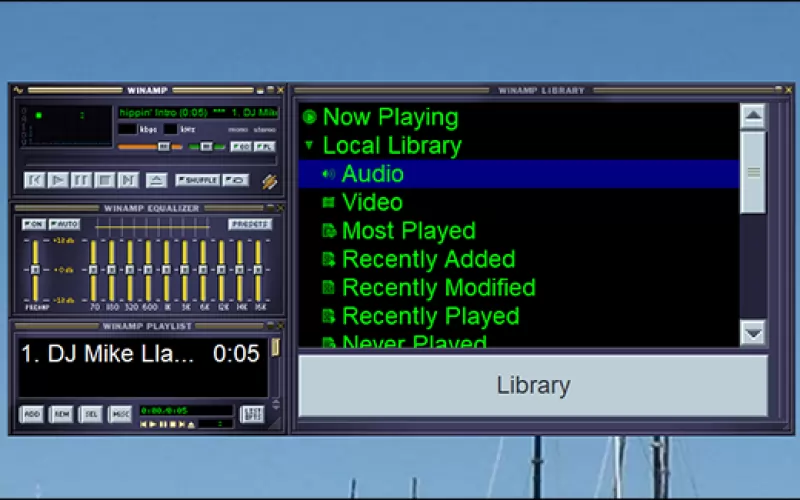This screenshot has height=500, width=800.
Task: Toggle the Repeat button beside Shuffle
Action: [x=235, y=180]
